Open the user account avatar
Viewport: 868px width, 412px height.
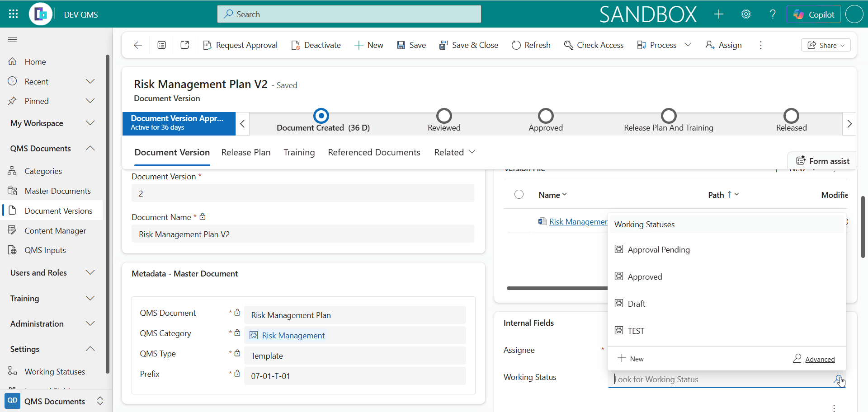coord(854,14)
